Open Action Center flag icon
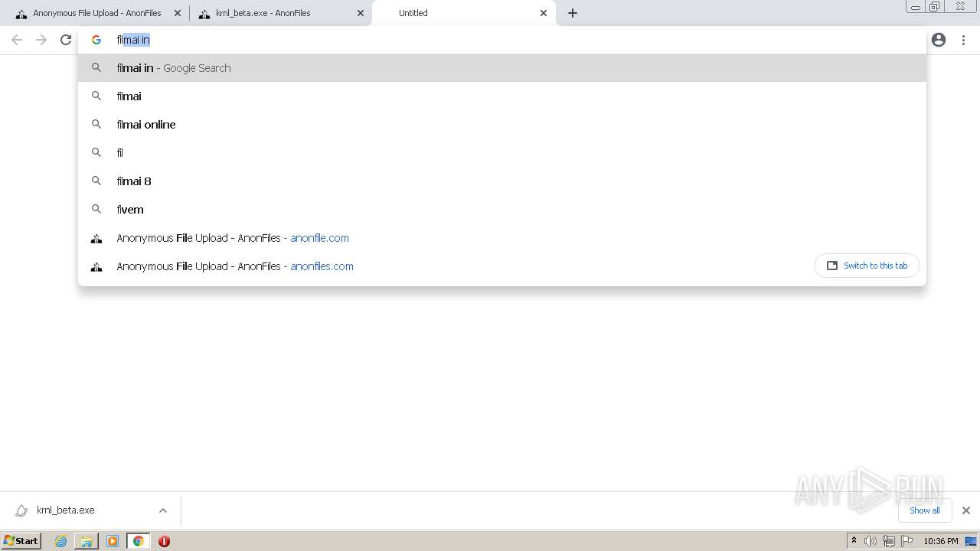Screen dimensions: 980x551 [x=907, y=541]
